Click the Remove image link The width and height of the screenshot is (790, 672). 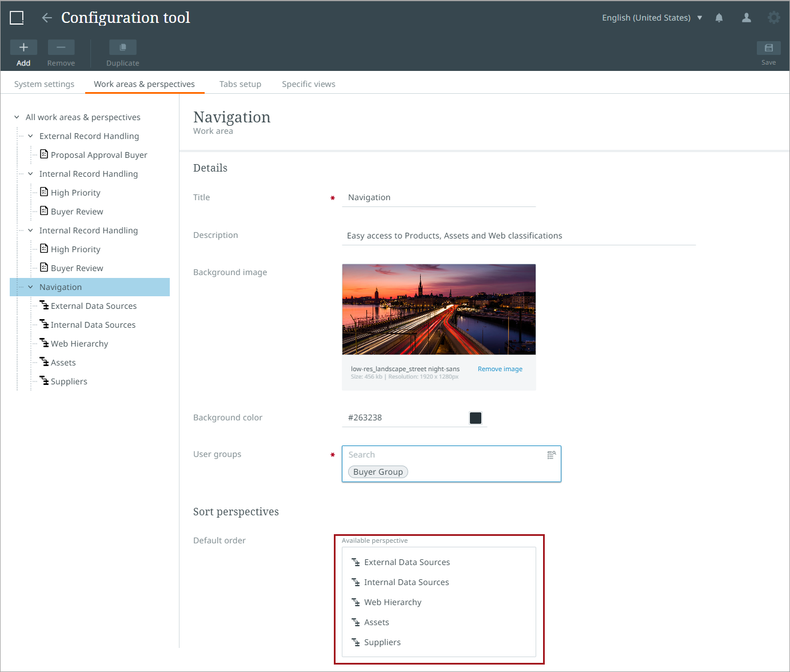[x=500, y=369]
